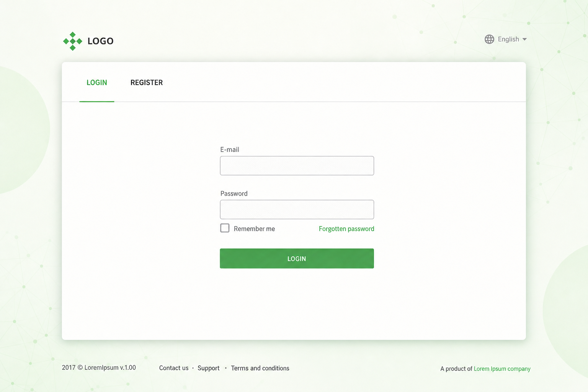This screenshot has height=392, width=588.
Task: Open the Forgotten password link
Action: pos(346,229)
